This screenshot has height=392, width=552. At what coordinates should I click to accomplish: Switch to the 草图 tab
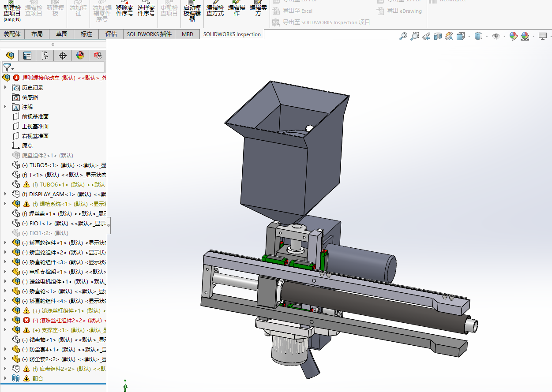[x=62, y=34]
